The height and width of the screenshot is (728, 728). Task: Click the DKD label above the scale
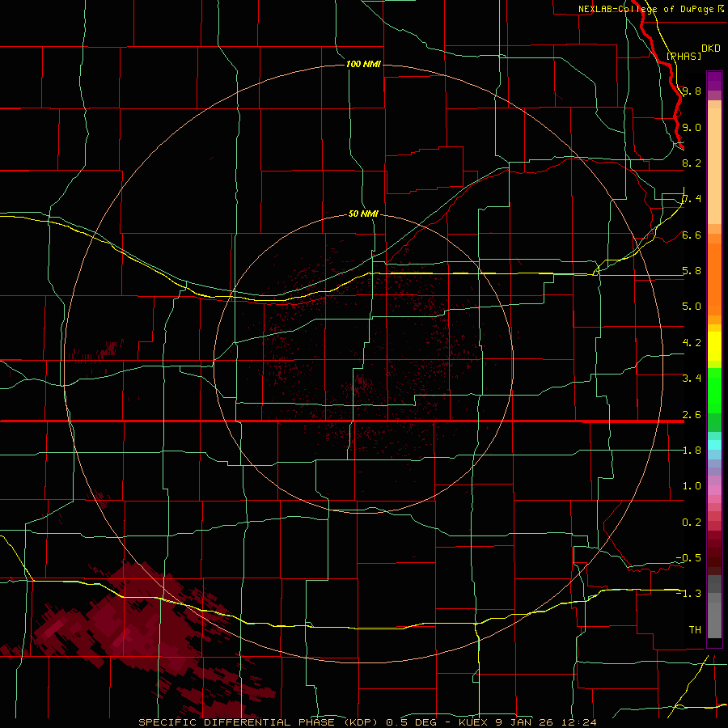pyautogui.click(x=711, y=49)
